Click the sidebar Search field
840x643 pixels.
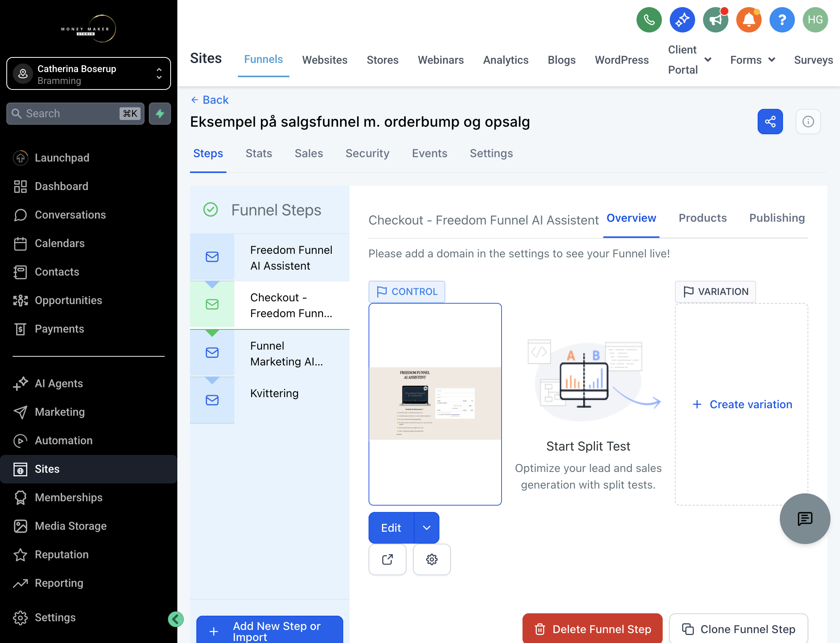(x=75, y=114)
